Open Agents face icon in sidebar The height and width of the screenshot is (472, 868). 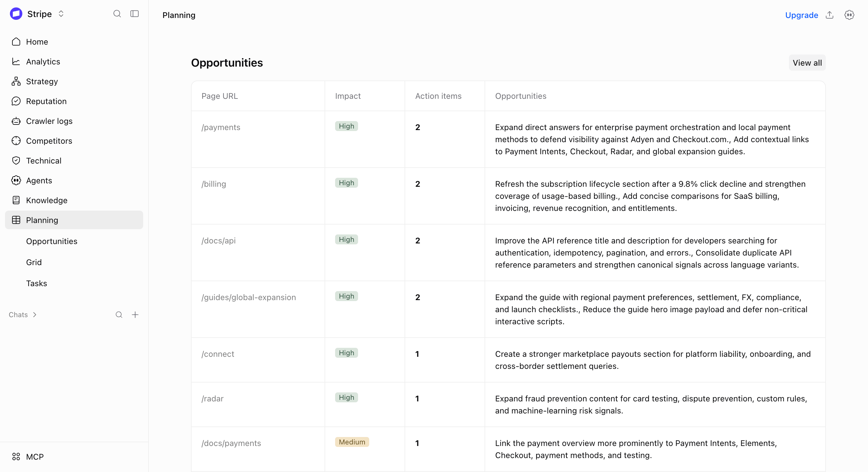16,181
